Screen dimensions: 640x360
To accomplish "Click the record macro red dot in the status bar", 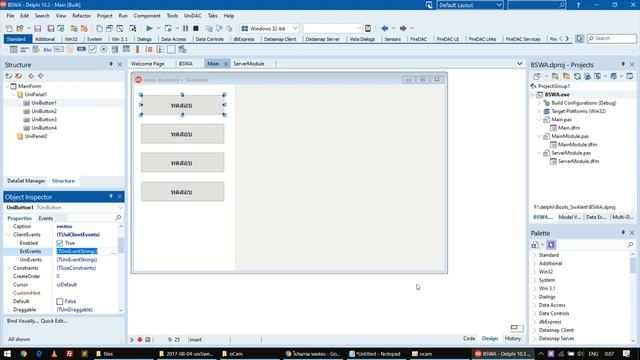I will (x=140, y=340).
